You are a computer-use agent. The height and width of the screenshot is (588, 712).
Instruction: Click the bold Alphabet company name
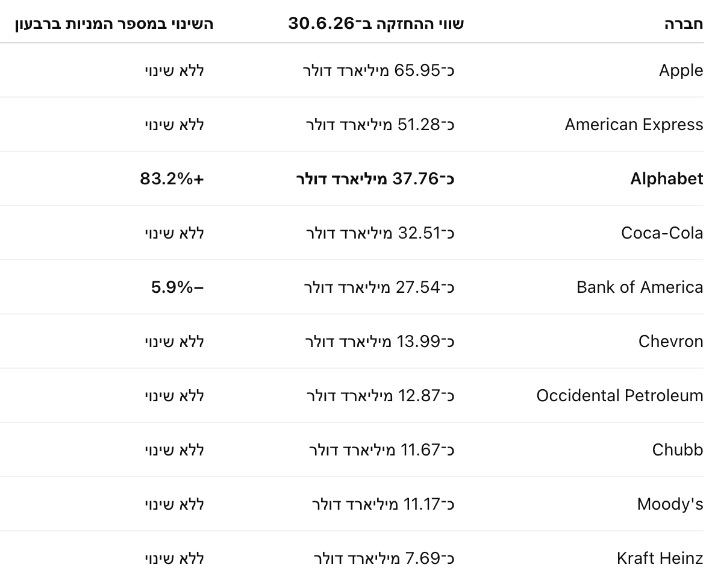(x=667, y=178)
